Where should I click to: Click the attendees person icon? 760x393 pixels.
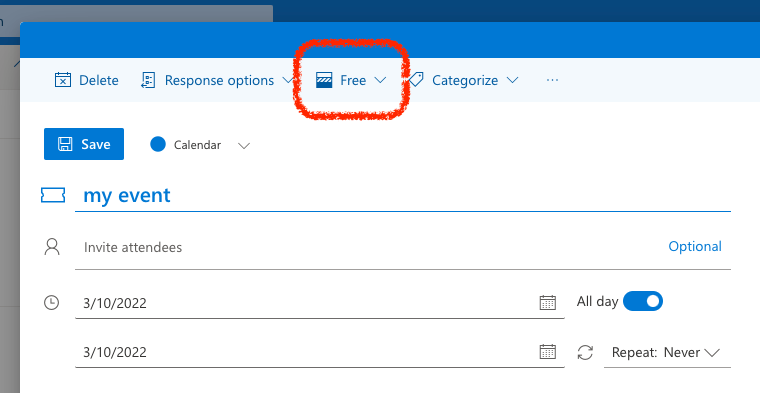click(52, 247)
